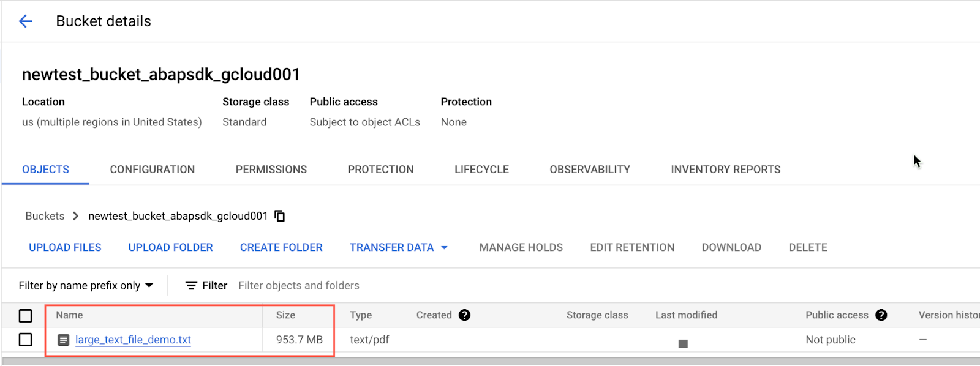
Task: Click the help icon beside Created column
Action: pos(465,315)
